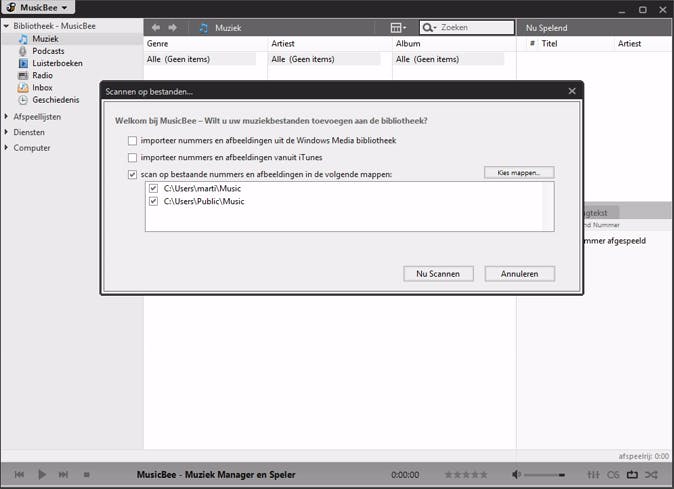Viewport: 674px width, 489px height.
Task: Collapse the Bibliotheek - MusicBee tree
Action: (x=6, y=26)
